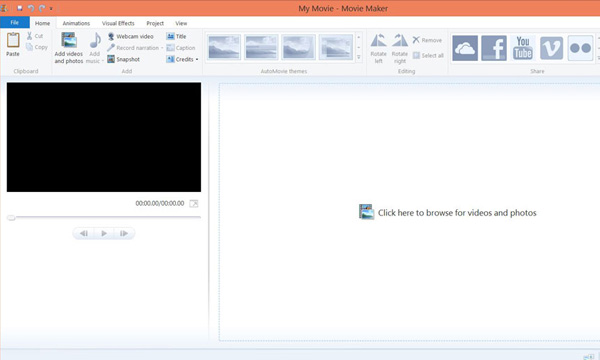Take a Snapshot
Image resolution: width=600 pixels, height=360 pixels.
coord(123,59)
